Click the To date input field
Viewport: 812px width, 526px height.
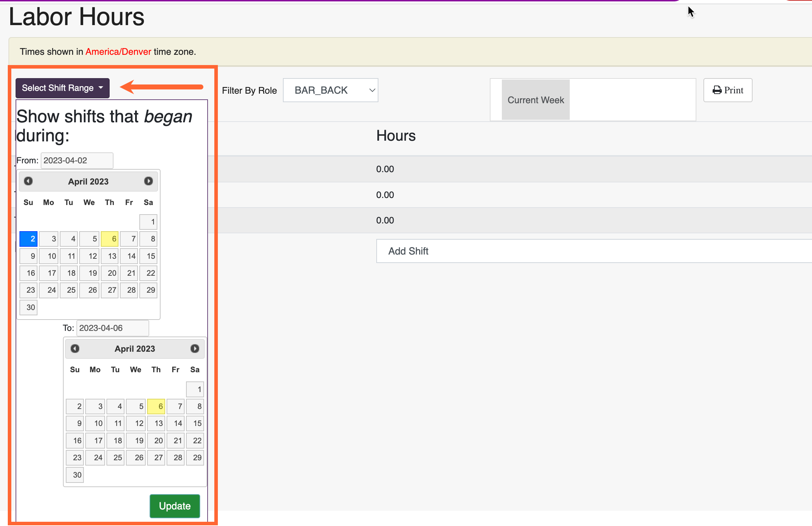pyautogui.click(x=112, y=328)
